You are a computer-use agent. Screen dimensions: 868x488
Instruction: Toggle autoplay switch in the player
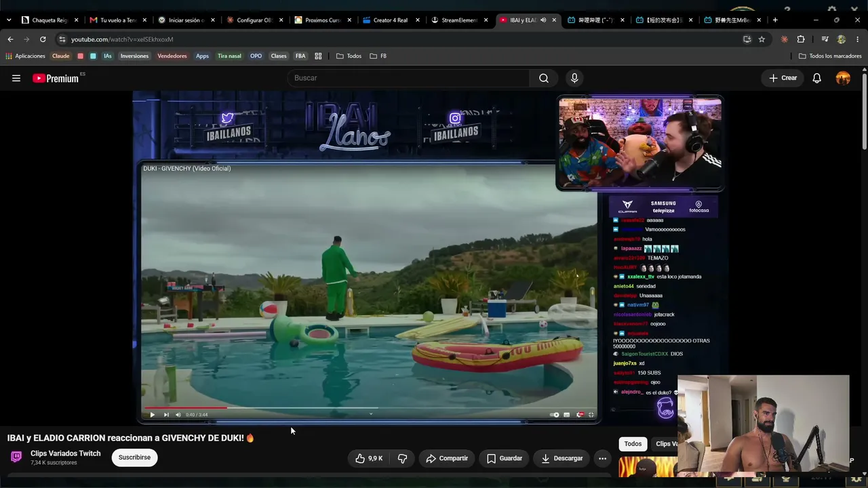click(554, 415)
